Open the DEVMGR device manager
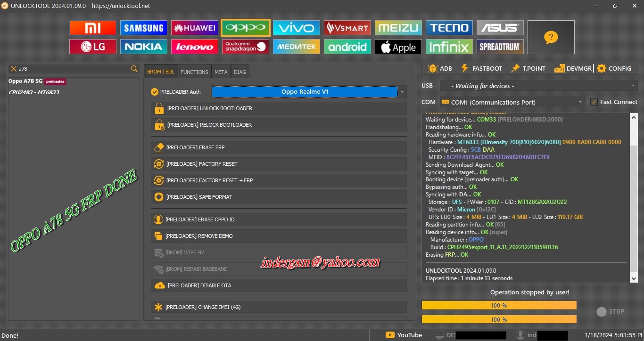Viewport: 644px width, 341px height. pyautogui.click(x=573, y=68)
